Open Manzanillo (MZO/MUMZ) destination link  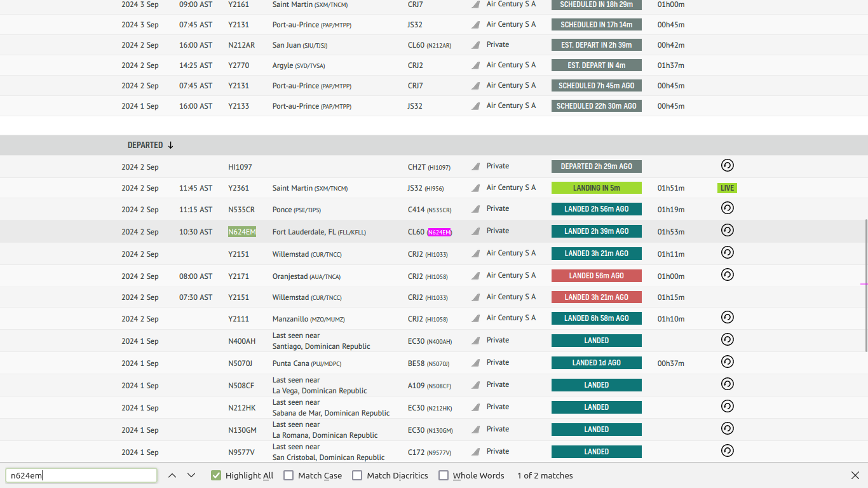pyautogui.click(x=309, y=319)
